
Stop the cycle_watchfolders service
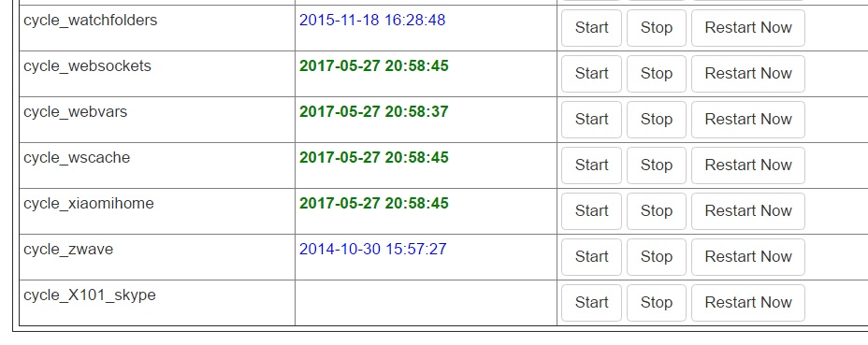pyautogui.click(x=656, y=28)
